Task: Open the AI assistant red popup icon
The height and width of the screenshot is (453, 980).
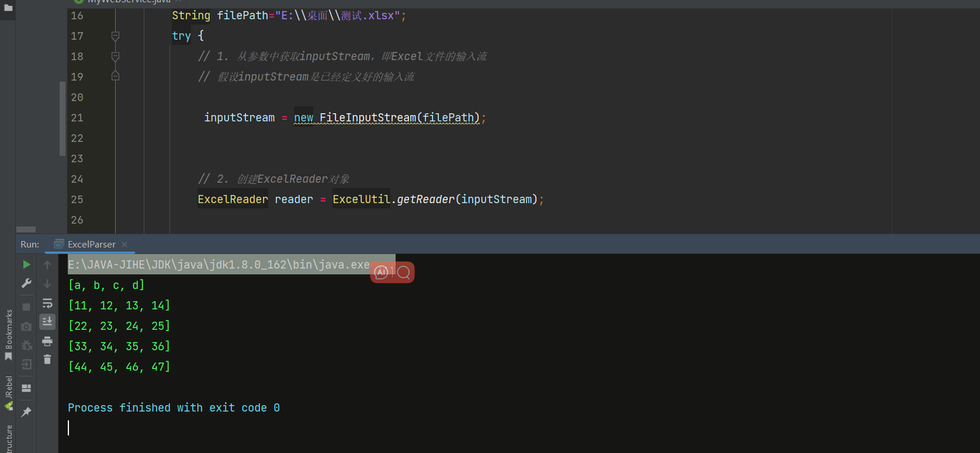Action: pyautogui.click(x=381, y=272)
